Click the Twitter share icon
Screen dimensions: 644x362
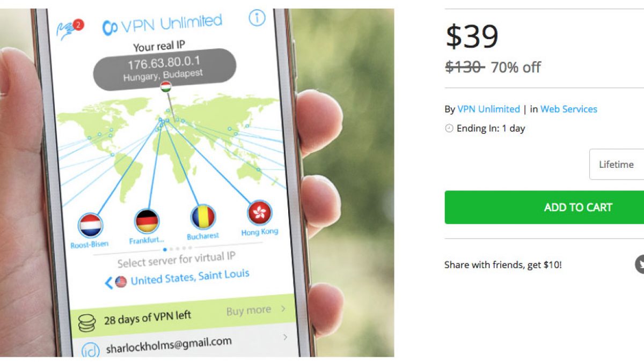640,264
